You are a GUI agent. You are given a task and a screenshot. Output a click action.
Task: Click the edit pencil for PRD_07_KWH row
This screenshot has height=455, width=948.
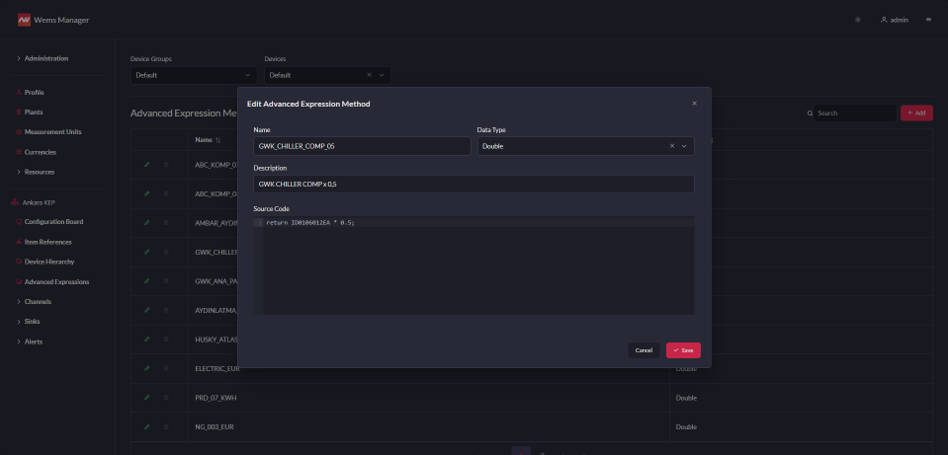147,397
